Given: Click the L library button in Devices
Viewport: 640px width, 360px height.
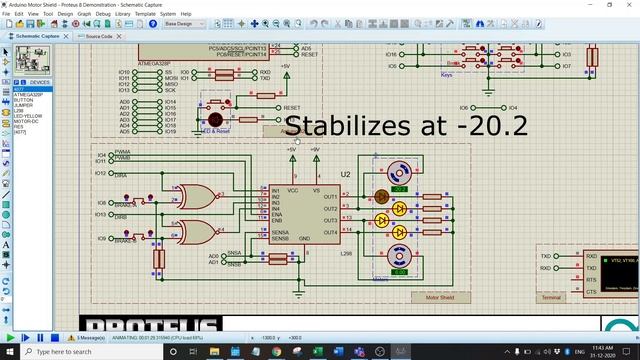Looking at the screenshot, I should point(23,82).
